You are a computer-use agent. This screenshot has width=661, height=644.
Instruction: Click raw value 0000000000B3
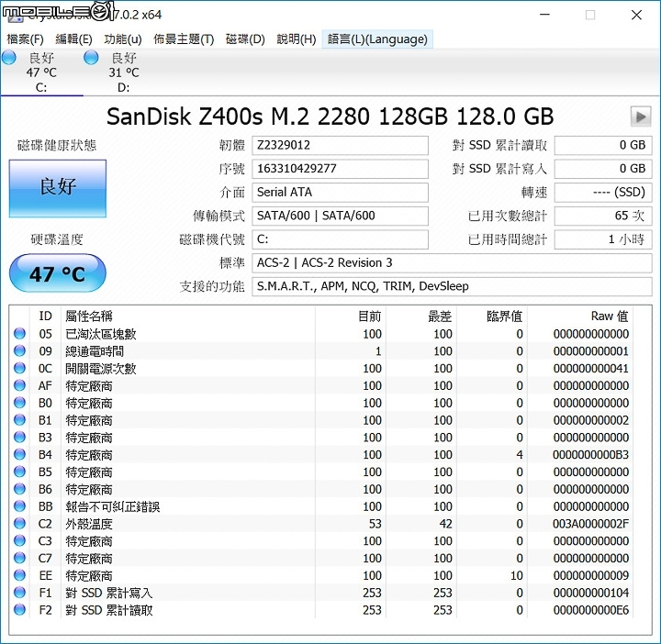point(590,455)
